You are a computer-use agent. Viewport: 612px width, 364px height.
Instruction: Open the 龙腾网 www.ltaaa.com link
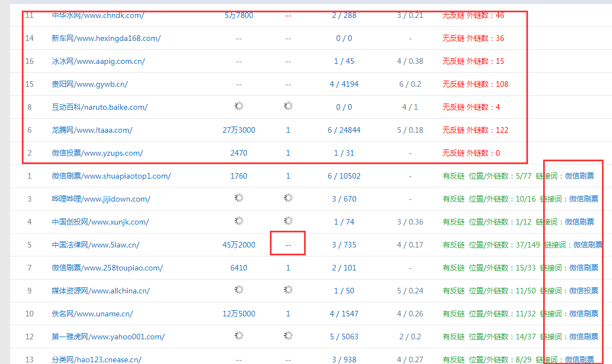tap(92, 130)
